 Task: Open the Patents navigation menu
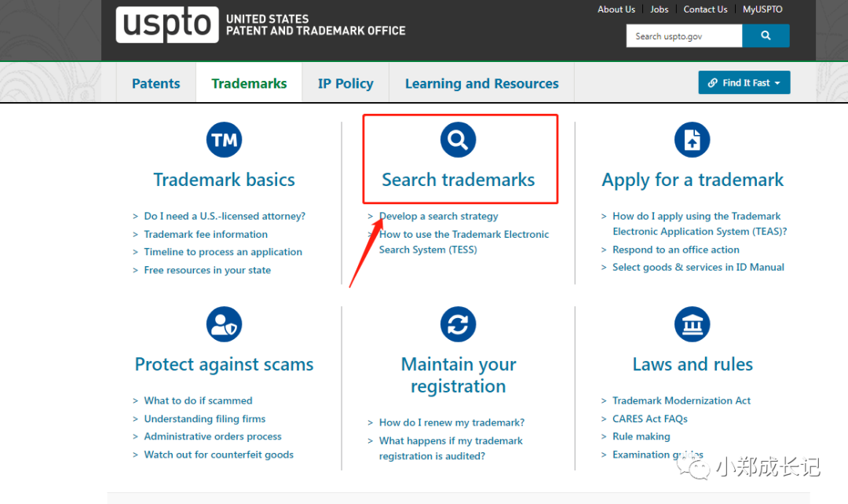155,83
